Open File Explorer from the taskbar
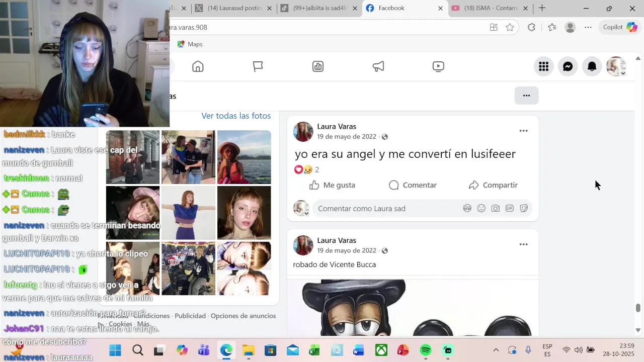Screen dimensions: 644x362 click(249, 350)
